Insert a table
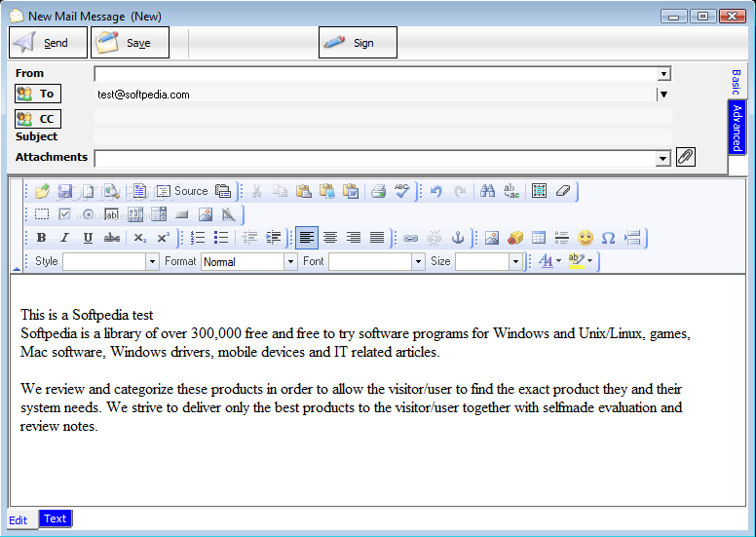 539,238
